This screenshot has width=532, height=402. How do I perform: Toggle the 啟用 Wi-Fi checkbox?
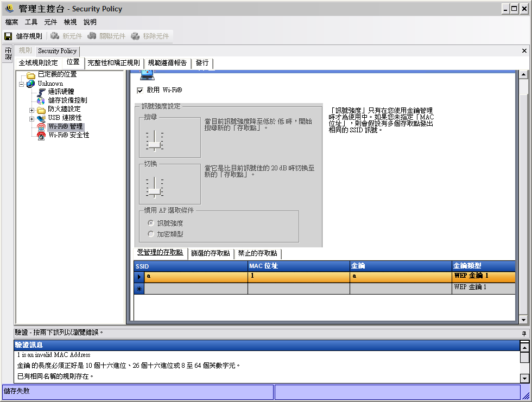140,91
